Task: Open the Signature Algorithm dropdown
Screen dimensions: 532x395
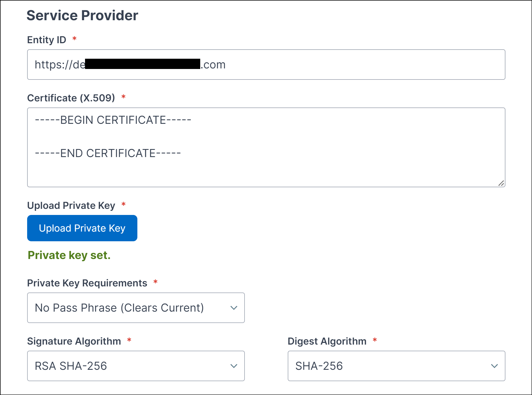Action: [136, 366]
